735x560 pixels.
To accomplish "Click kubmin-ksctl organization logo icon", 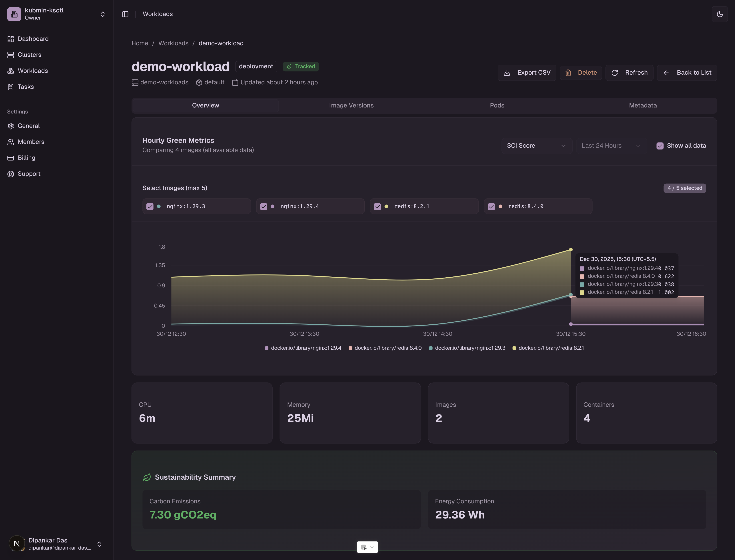I will pyautogui.click(x=14, y=14).
